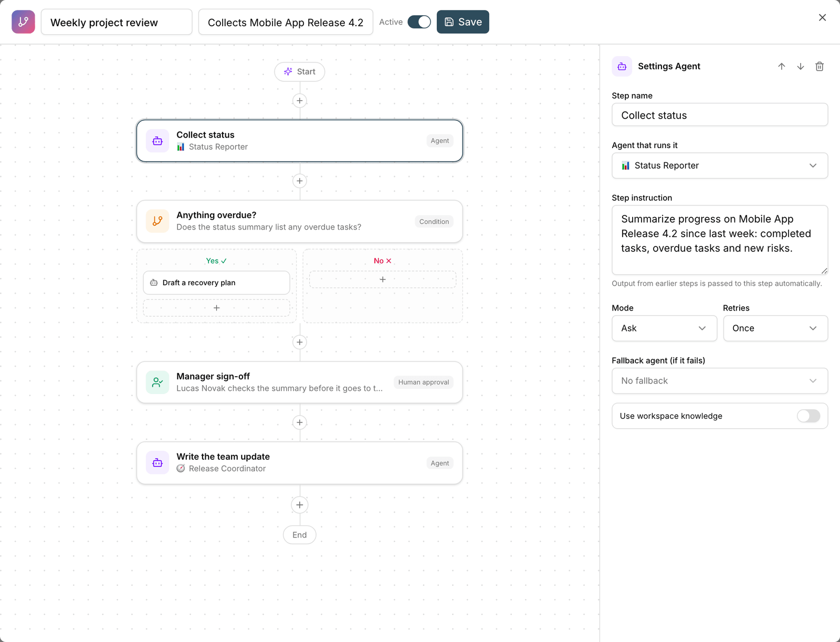Select the Start node
Screen dimensions: 840x642
[299, 72]
